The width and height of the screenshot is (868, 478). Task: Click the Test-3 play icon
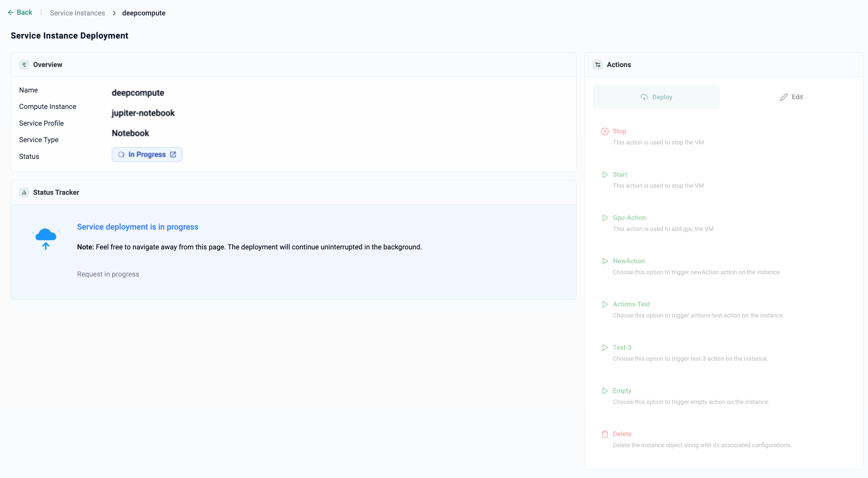[605, 348]
